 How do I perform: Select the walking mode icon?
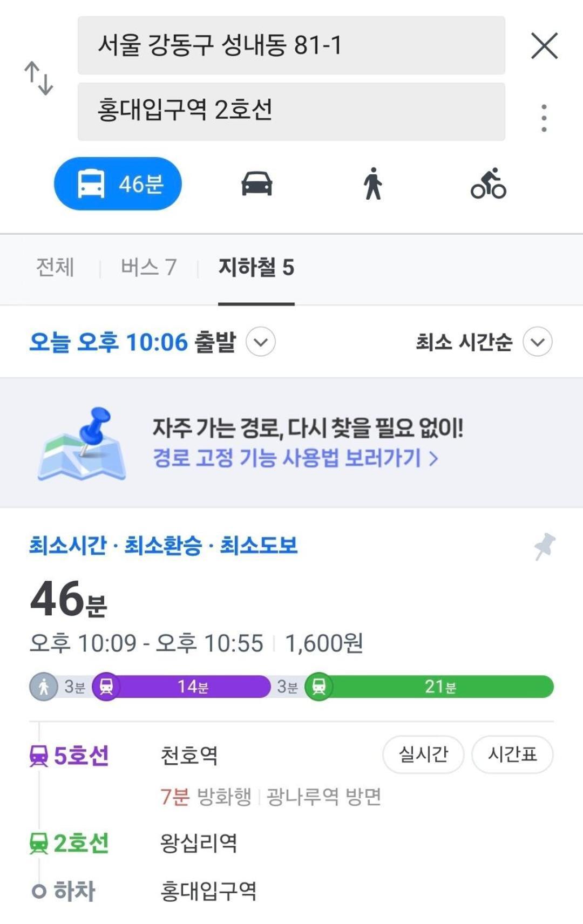(x=372, y=184)
